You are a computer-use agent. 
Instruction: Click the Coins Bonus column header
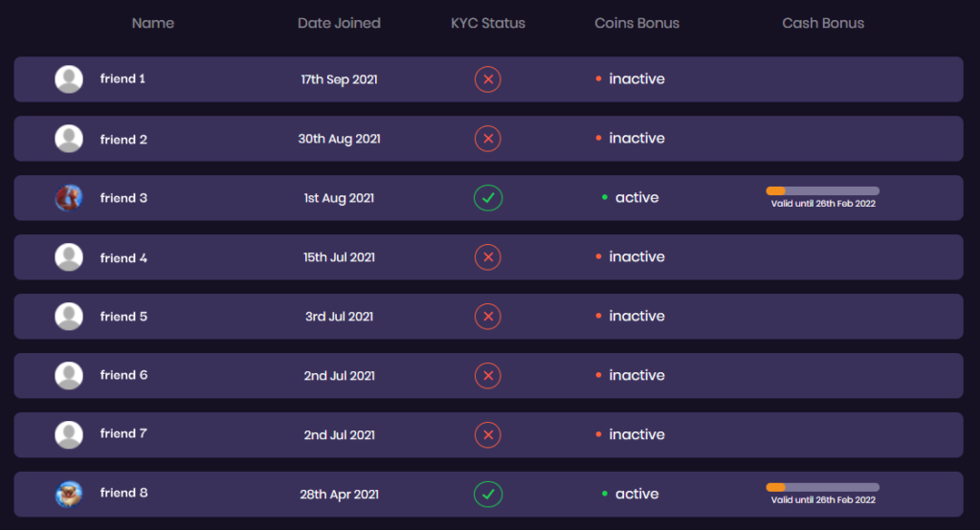tap(636, 23)
